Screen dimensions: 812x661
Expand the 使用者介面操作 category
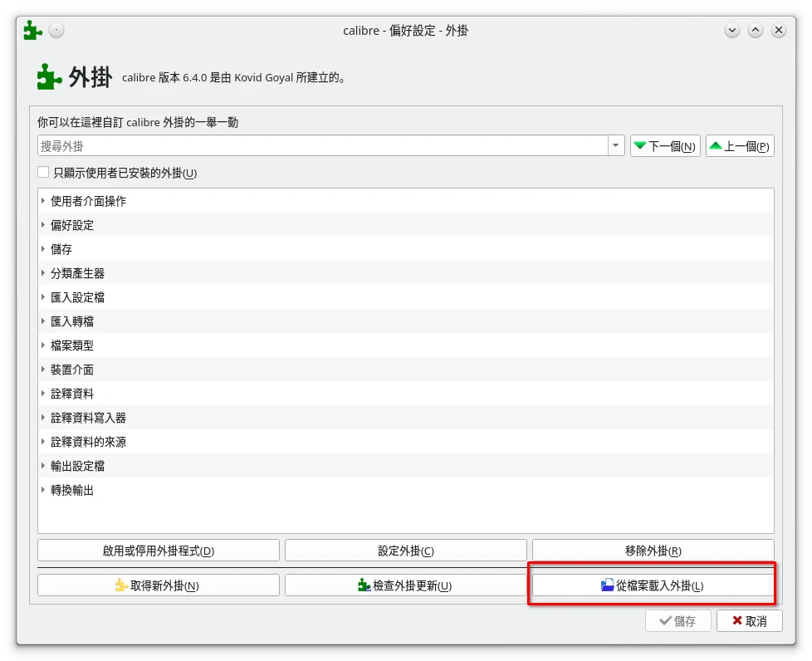point(43,201)
